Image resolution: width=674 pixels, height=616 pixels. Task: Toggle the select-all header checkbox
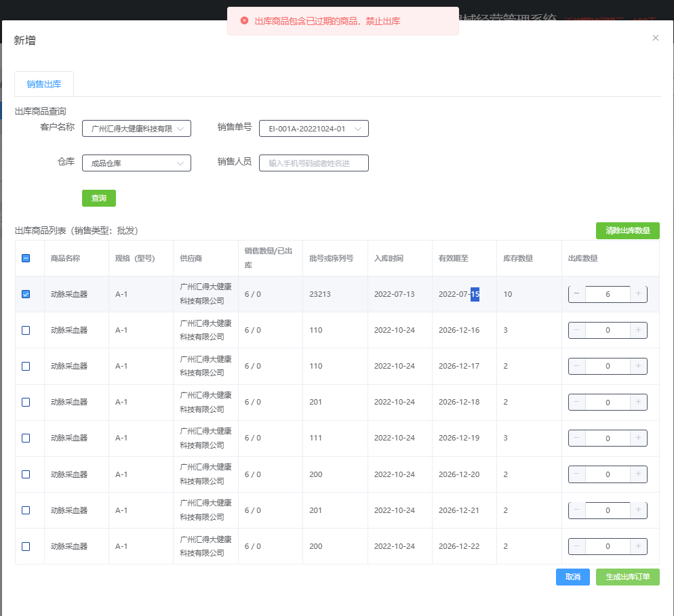point(26,258)
